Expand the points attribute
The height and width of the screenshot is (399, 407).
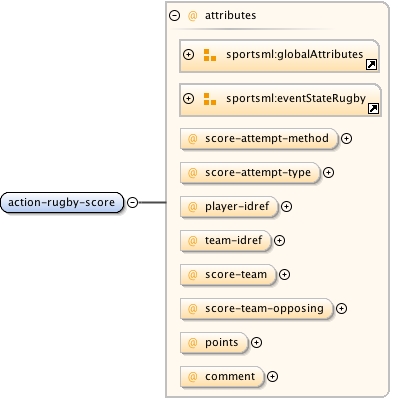256,342
